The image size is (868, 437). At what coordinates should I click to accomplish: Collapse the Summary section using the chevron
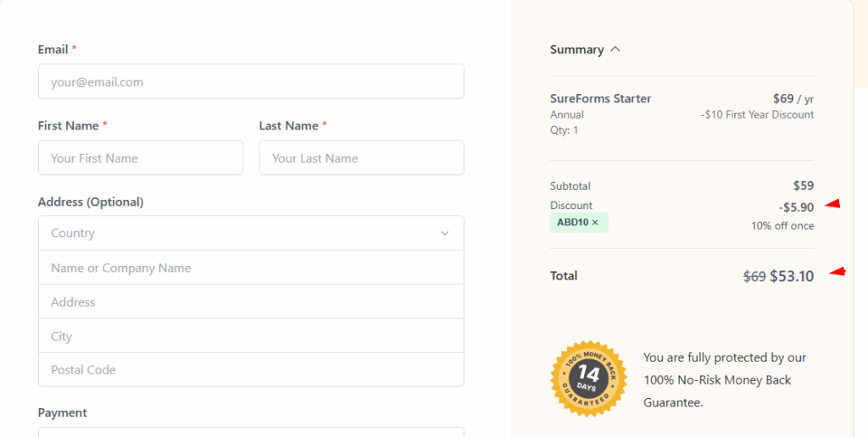point(615,49)
